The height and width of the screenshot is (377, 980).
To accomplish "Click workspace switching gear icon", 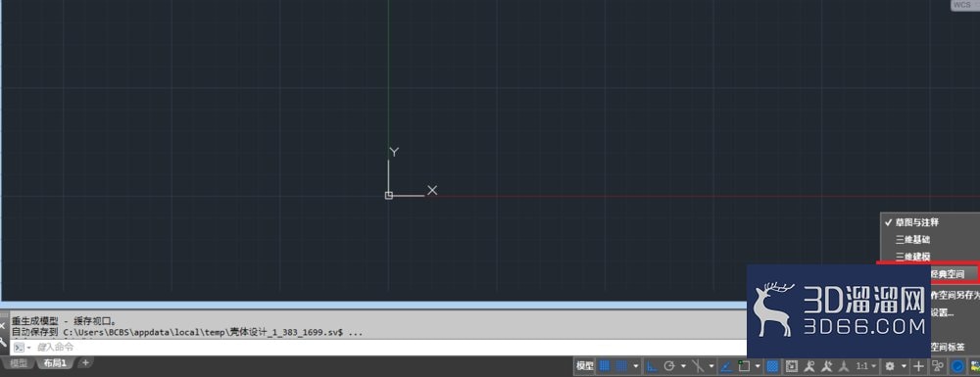I will (890, 366).
